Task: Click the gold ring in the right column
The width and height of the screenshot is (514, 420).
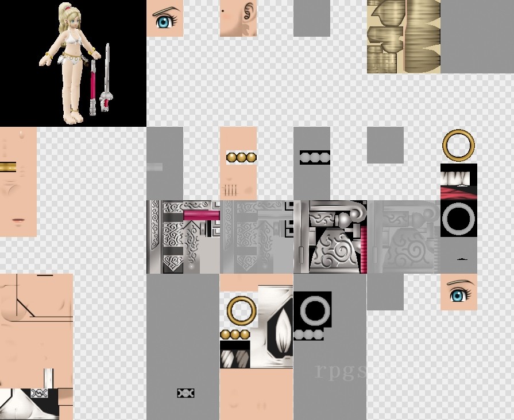Action: pos(458,145)
